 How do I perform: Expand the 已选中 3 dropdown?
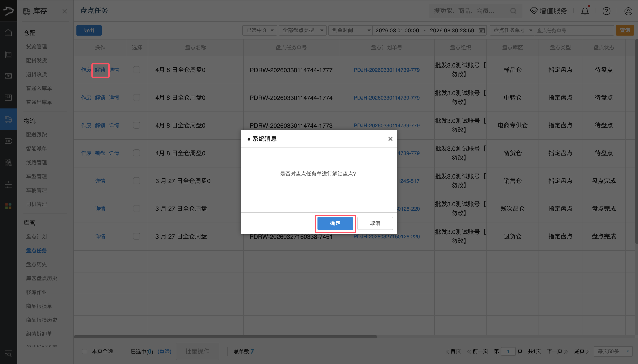pyautogui.click(x=259, y=31)
